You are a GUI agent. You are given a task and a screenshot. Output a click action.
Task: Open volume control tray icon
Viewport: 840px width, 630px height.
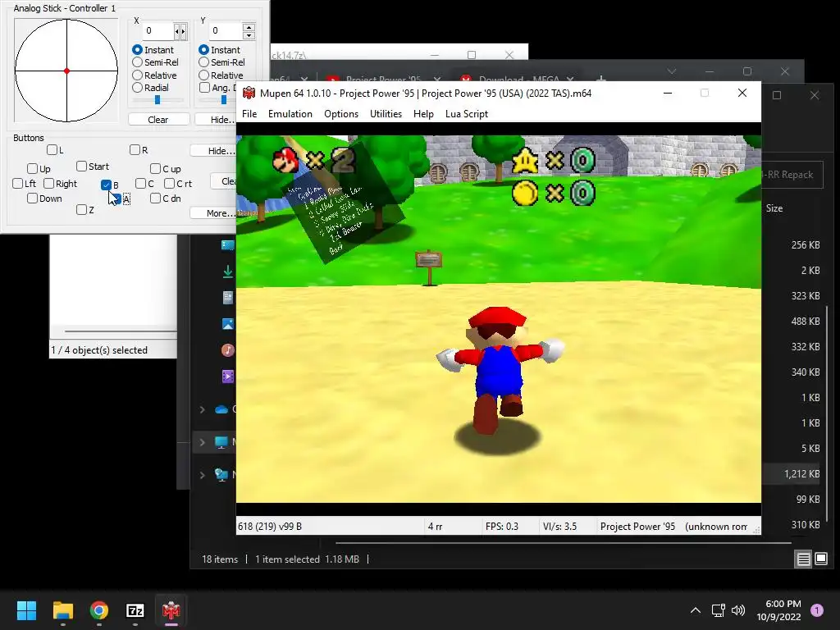coord(738,610)
